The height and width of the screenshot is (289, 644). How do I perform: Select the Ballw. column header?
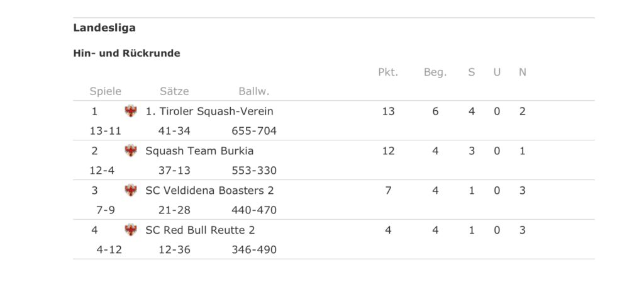point(254,91)
